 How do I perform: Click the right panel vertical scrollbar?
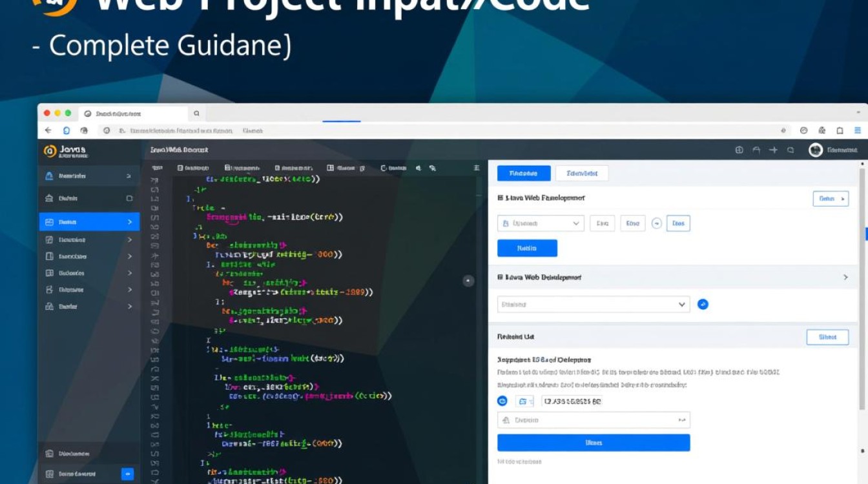(x=862, y=284)
